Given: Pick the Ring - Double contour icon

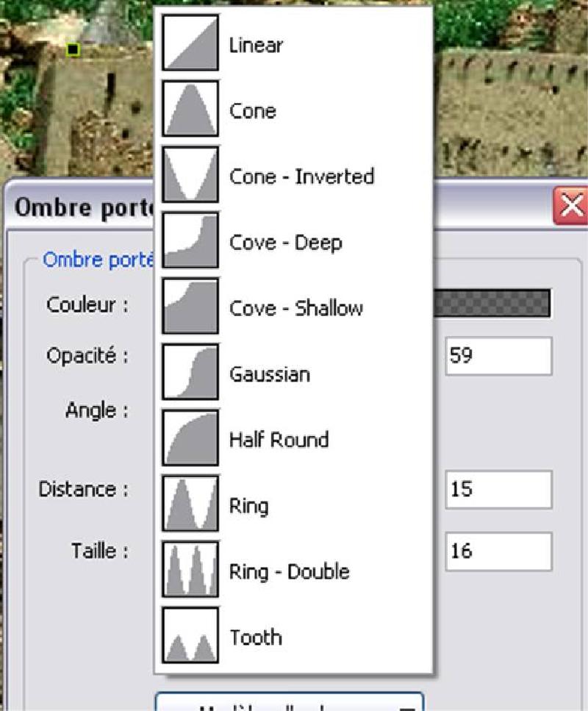Looking at the screenshot, I should [x=190, y=568].
